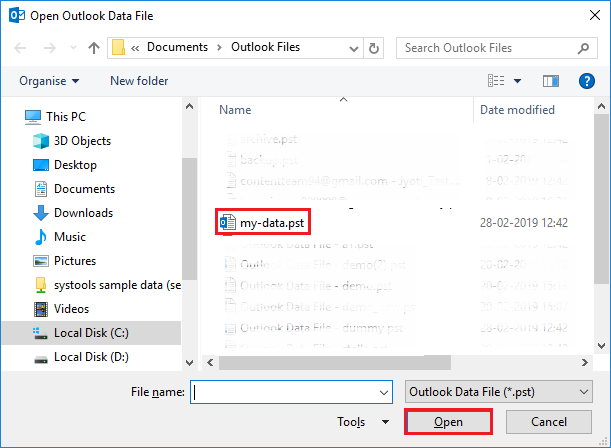Viewport: 611px width, 448px height.
Task: Click the Back navigation arrow
Action: (x=20, y=48)
